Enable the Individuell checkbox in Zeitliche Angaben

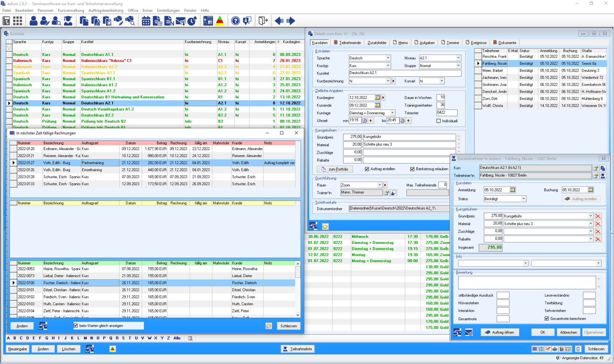click(x=438, y=120)
